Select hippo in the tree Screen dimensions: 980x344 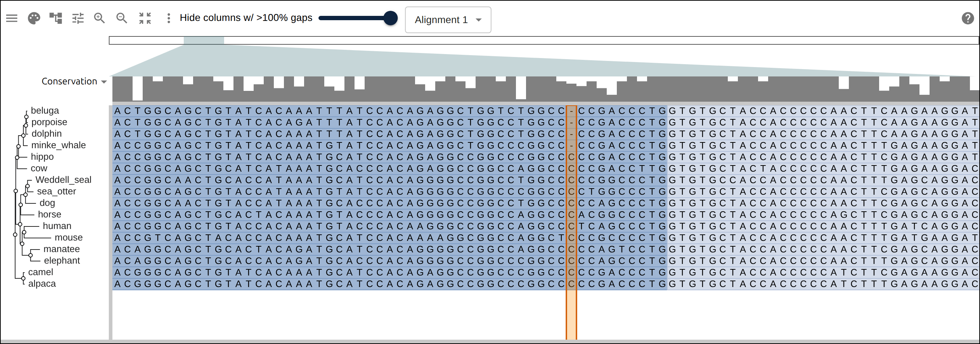(x=42, y=156)
